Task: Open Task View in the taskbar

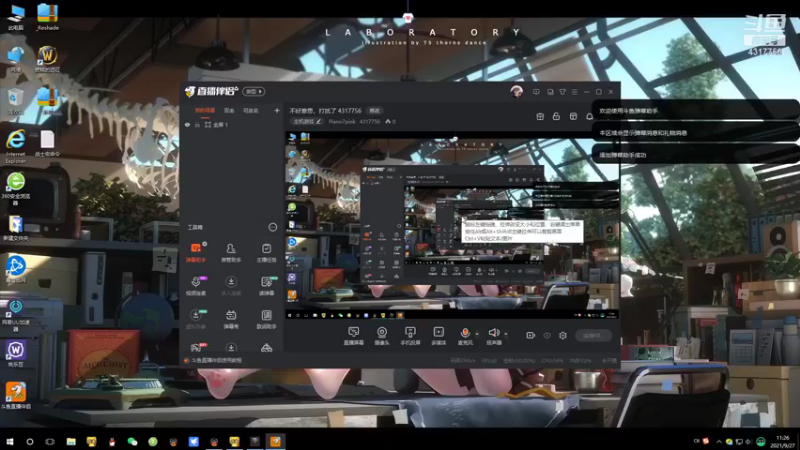Action: [x=50, y=441]
